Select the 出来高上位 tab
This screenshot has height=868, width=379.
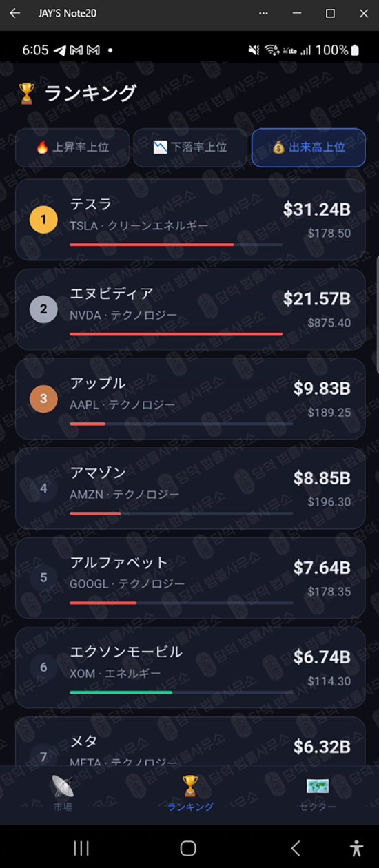click(308, 147)
